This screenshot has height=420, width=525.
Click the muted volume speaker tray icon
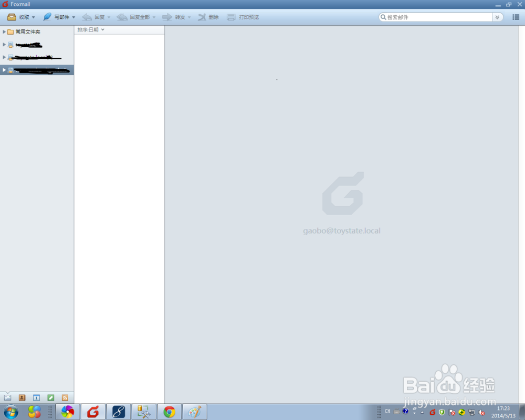pyautogui.click(x=481, y=412)
